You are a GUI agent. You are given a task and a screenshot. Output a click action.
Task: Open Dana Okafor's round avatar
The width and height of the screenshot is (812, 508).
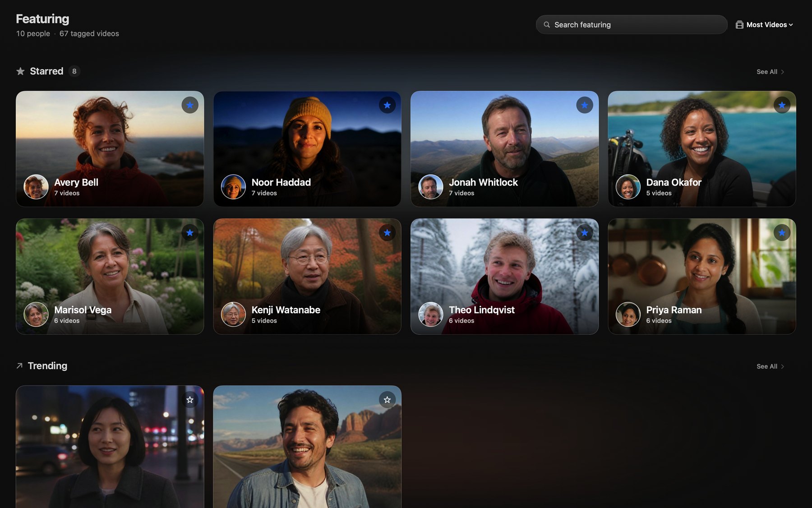(628, 187)
